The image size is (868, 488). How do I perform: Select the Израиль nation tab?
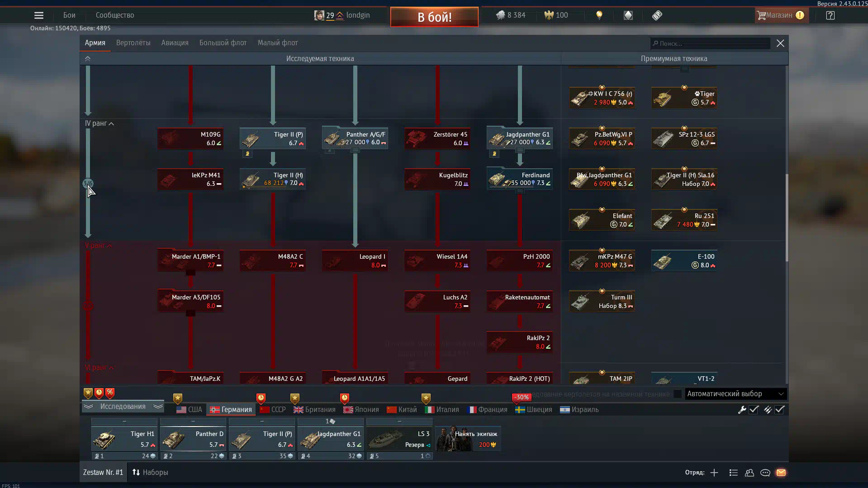579,410
